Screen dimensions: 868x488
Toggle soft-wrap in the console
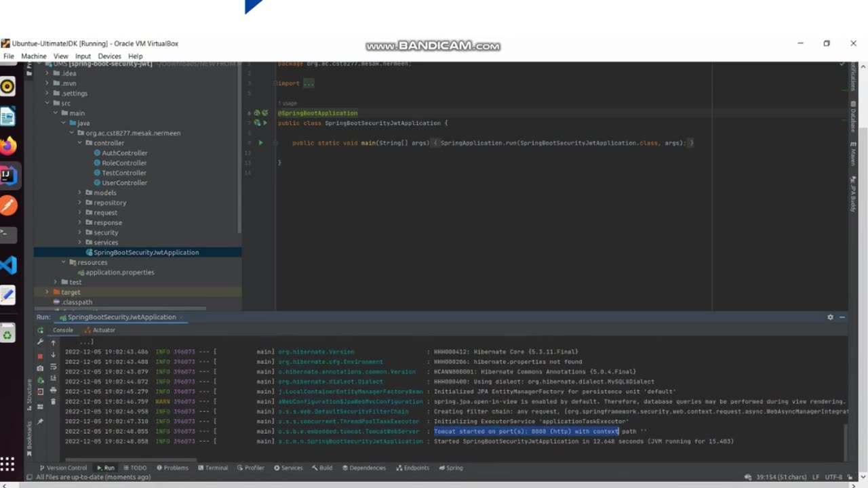pos(54,367)
